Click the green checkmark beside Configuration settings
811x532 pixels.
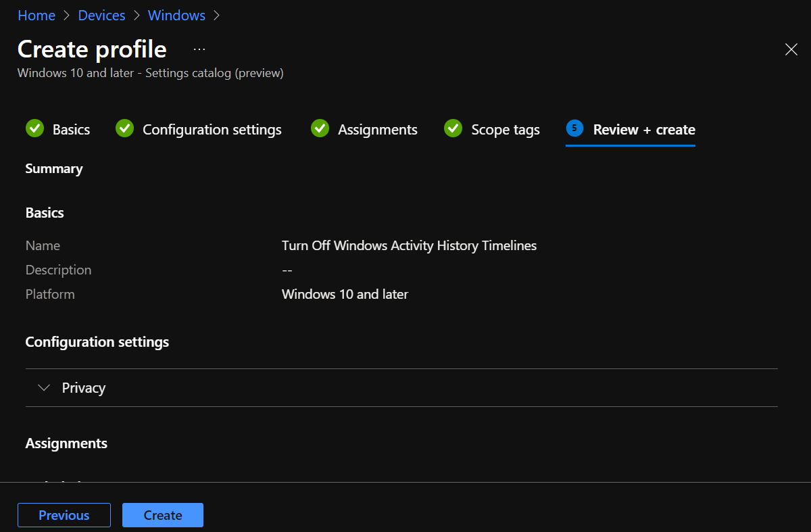(x=124, y=128)
